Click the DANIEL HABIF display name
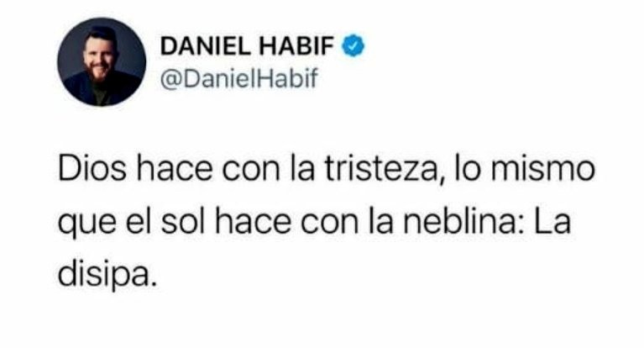This screenshot has width=644, height=348. pyautogui.click(x=247, y=46)
